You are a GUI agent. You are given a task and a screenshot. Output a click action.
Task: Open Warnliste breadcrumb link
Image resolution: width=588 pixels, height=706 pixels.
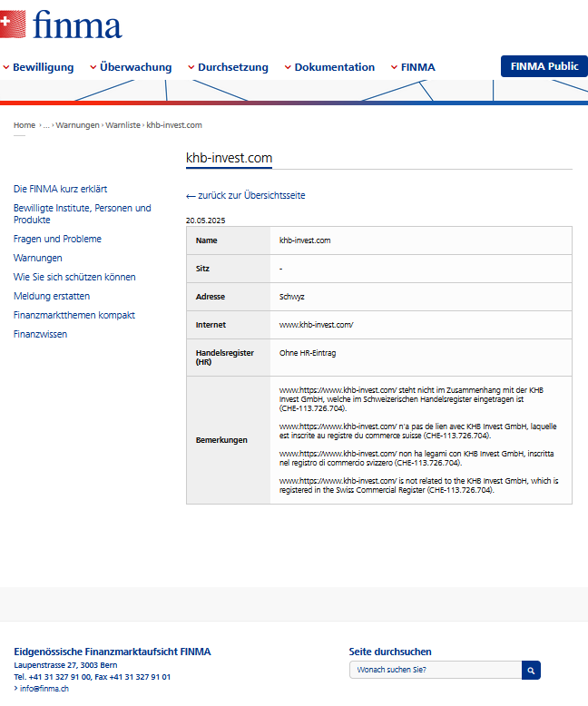(x=122, y=125)
